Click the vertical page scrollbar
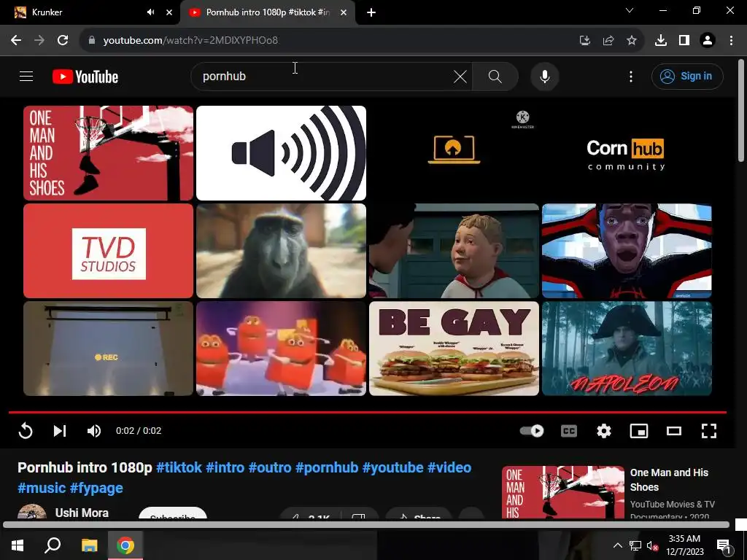Screen dimensions: 747x560 point(741,111)
